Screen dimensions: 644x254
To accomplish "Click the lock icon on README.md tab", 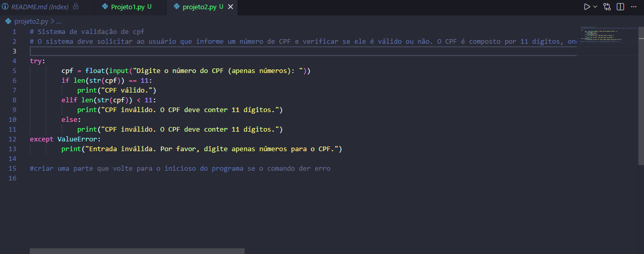I will [76, 7].
